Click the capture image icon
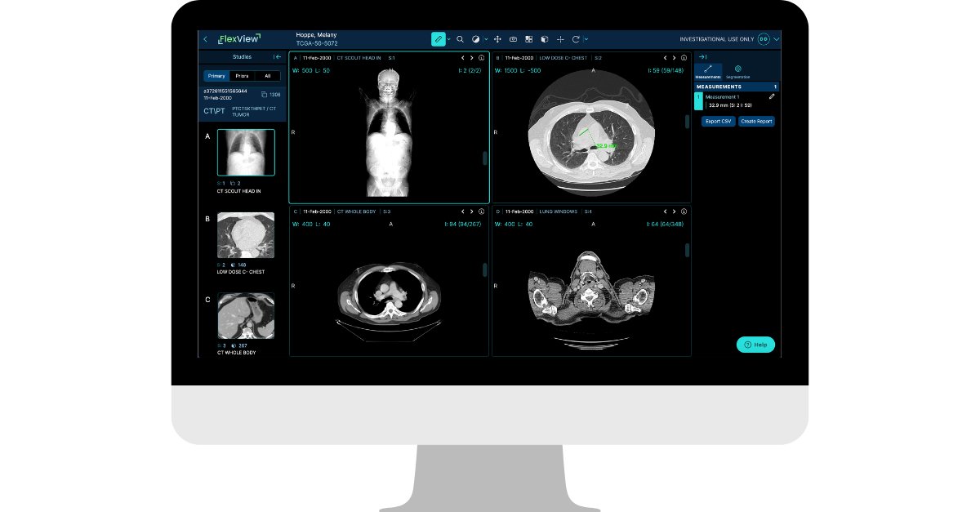This screenshot has width=980, height=512. pos(513,38)
